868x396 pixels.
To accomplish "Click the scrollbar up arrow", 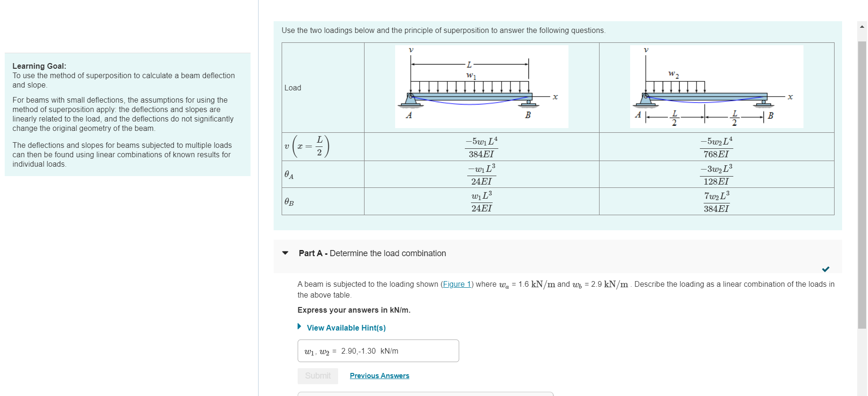I will [x=861, y=27].
